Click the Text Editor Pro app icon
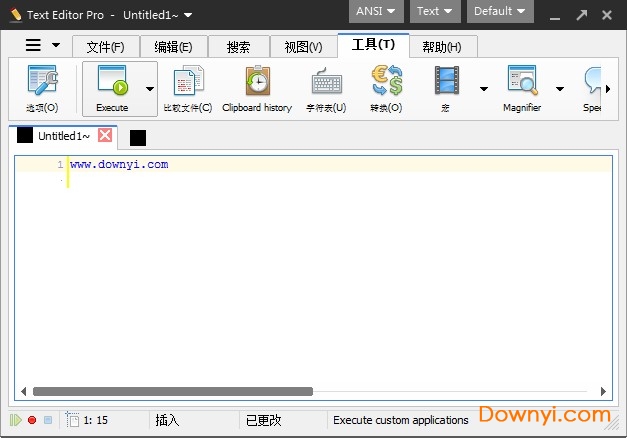Viewport: 627px width, 438px height. point(16,15)
